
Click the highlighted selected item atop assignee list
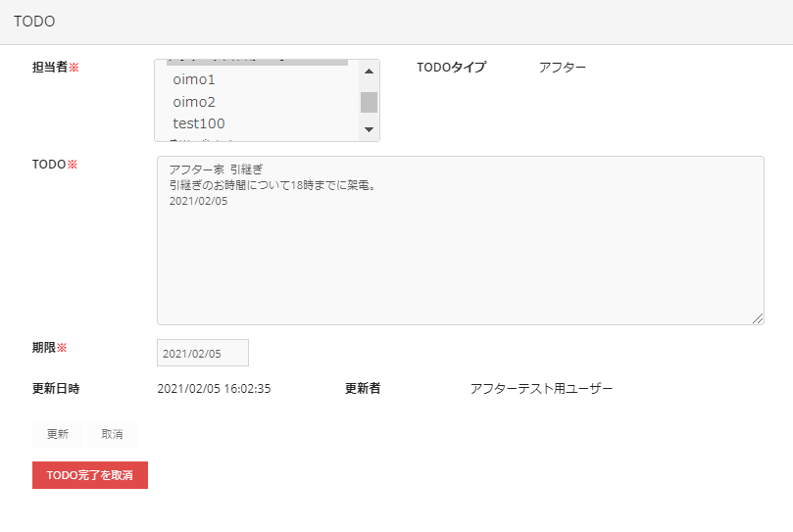click(257, 62)
